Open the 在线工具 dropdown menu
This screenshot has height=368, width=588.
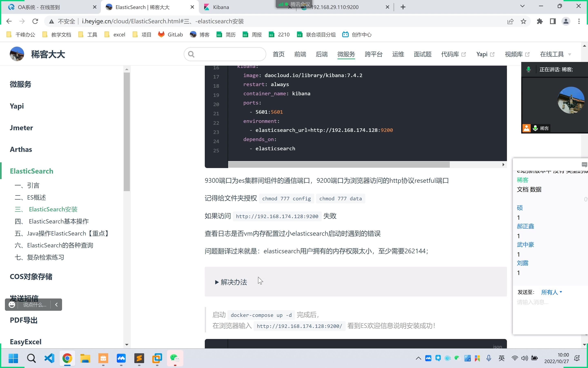(555, 54)
